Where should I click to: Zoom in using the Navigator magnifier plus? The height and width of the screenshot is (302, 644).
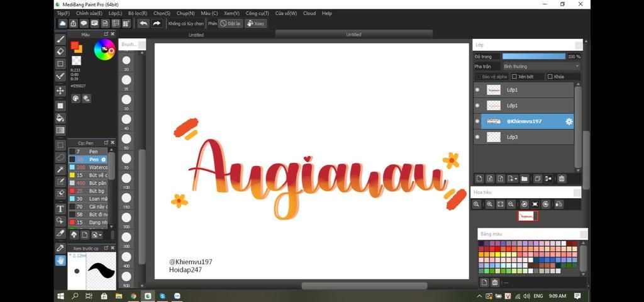[489, 204]
